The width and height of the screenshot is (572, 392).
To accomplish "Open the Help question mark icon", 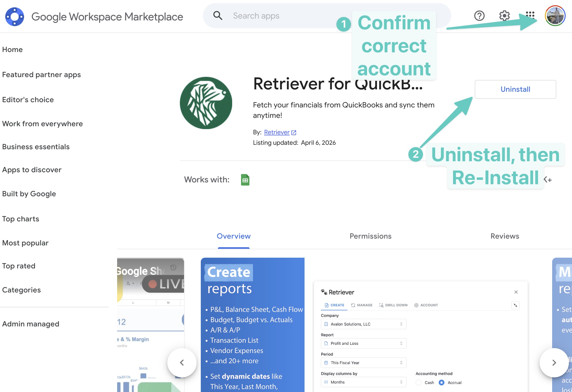I will (x=479, y=16).
